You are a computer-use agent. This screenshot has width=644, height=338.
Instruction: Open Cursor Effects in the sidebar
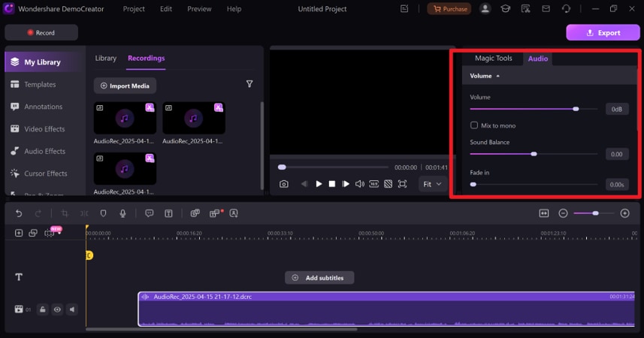pyautogui.click(x=45, y=174)
